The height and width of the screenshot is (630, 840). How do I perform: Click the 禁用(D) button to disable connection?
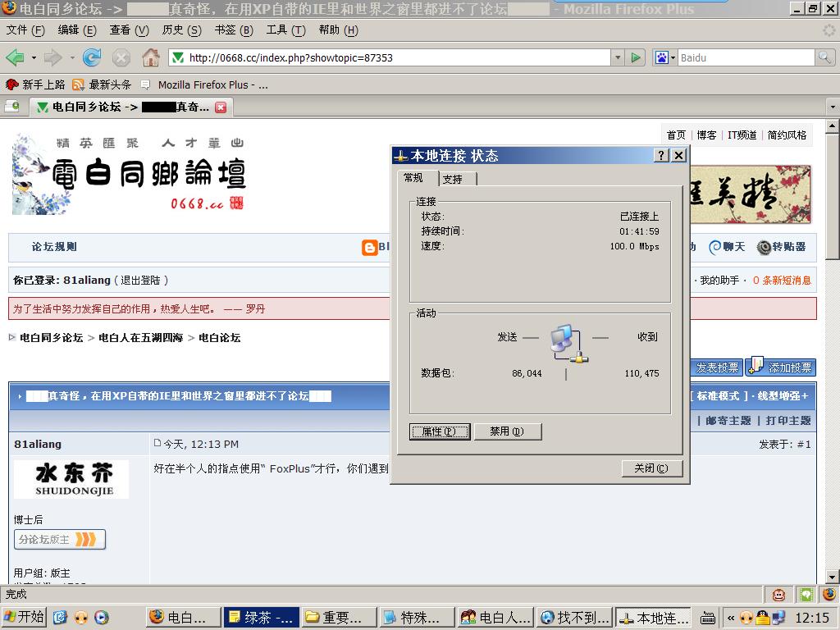[507, 431]
